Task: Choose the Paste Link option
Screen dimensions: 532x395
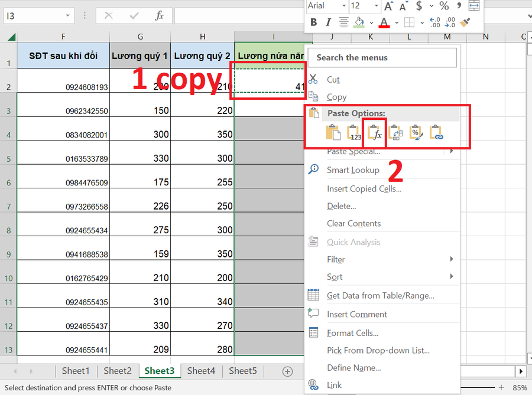Action: [436, 132]
